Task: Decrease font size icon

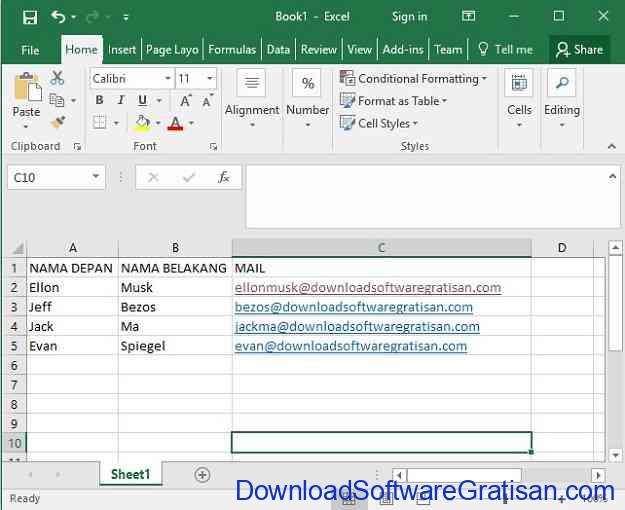Action: point(207,101)
